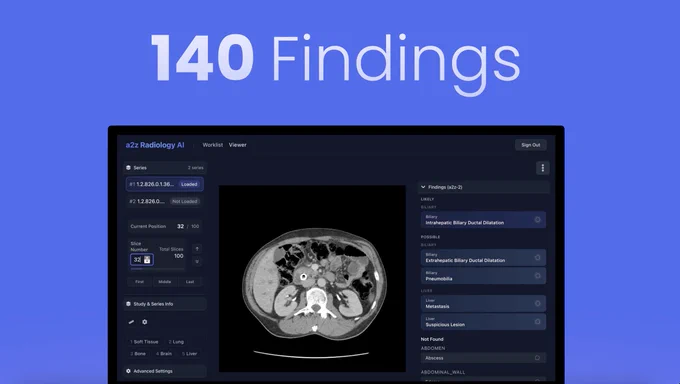Image resolution: width=680 pixels, height=384 pixels.
Task: Click the Sign Out button
Action: point(531,145)
